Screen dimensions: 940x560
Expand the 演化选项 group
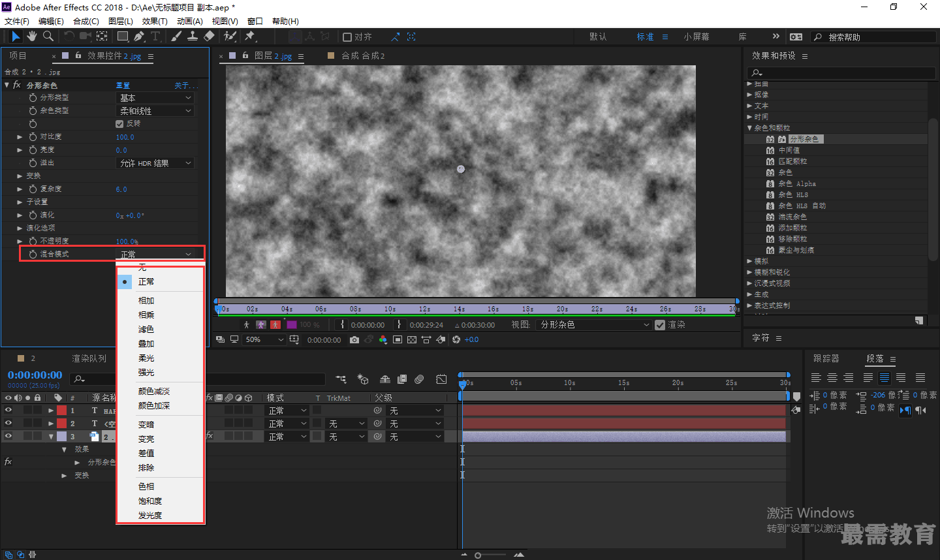coord(20,228)
